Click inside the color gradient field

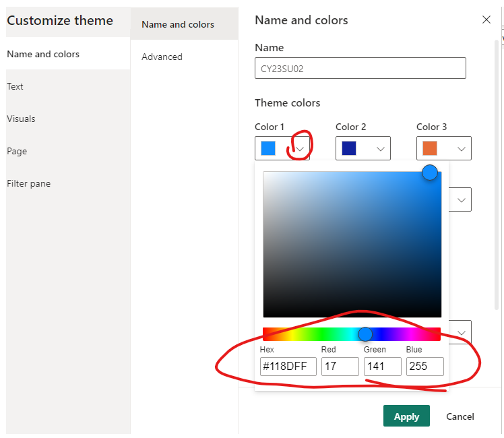[352, 244]
